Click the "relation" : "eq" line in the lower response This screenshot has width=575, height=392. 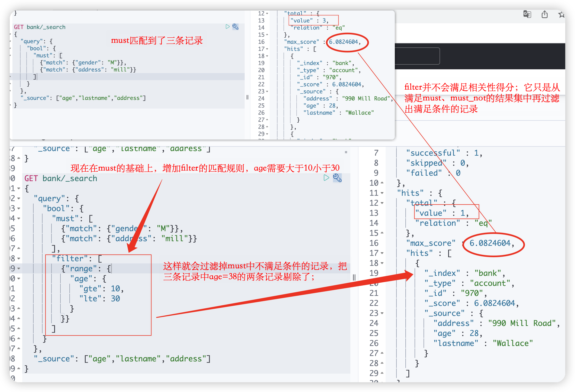pos(453,223)
